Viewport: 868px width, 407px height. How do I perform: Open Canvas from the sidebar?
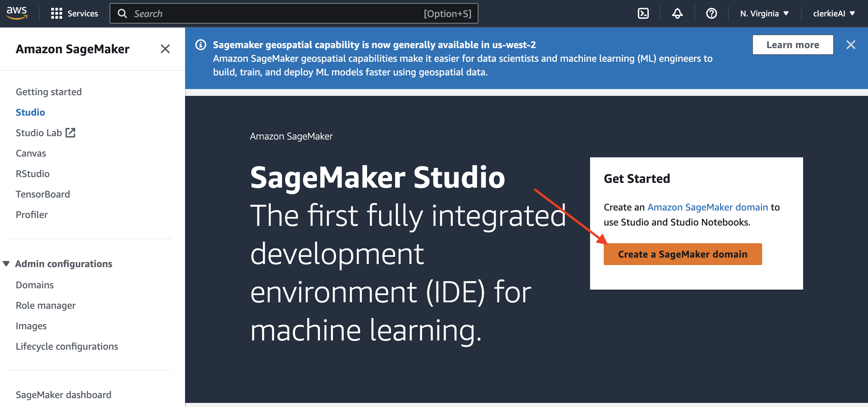click(31, 153)
